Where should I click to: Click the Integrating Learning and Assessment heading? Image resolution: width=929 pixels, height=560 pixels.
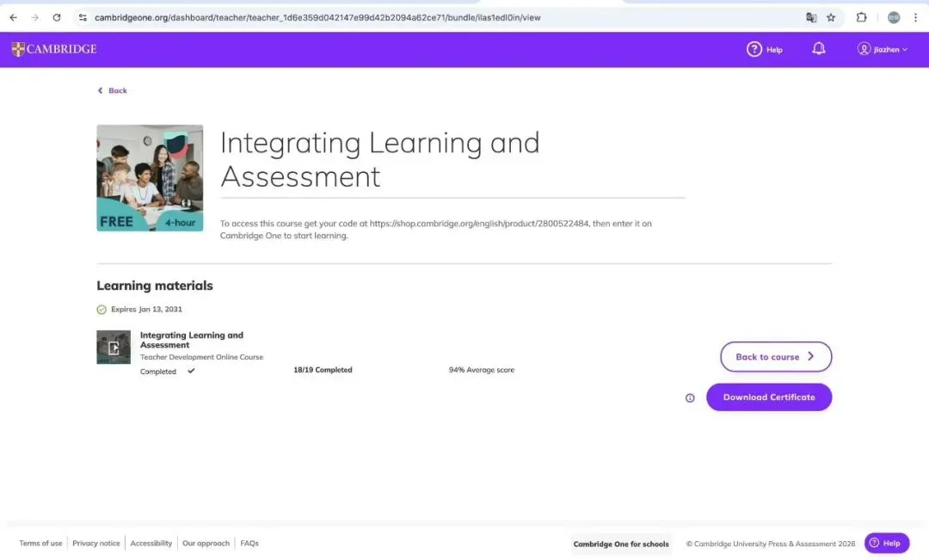coord(380,159)
